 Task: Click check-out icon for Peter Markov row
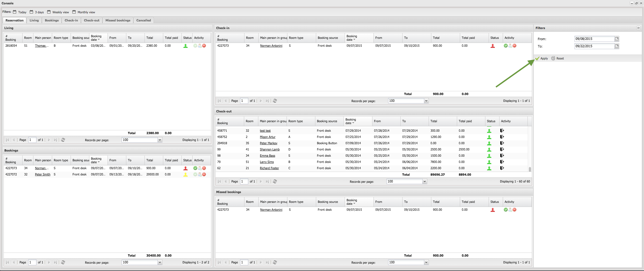pyautogui.click(x=502, y=143)
